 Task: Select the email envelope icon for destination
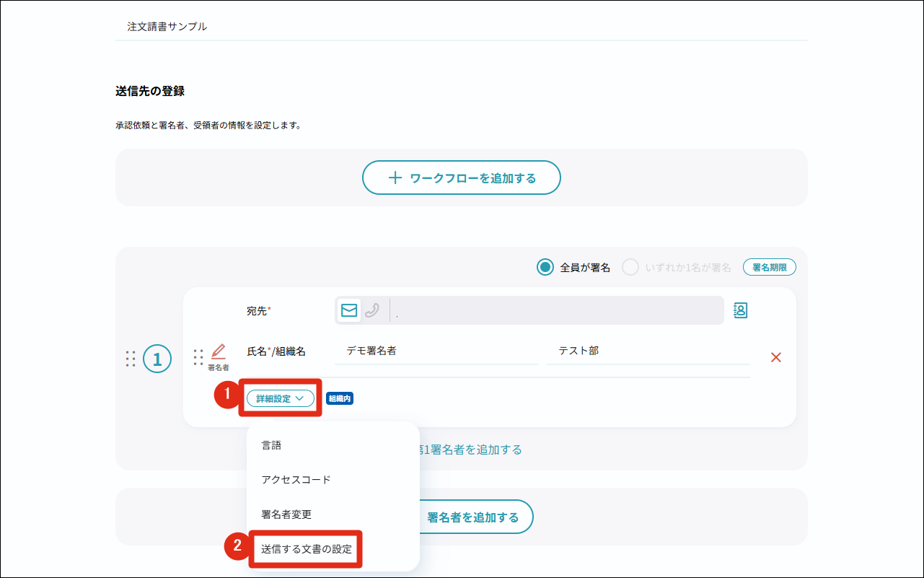pos(349,310)
